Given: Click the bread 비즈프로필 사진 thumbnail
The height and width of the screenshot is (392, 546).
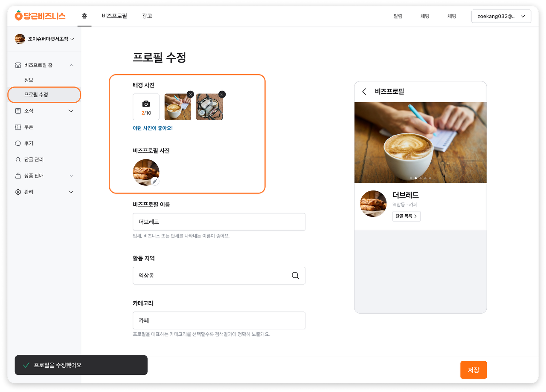Looking at the screenshot, I should click(146, 172).
